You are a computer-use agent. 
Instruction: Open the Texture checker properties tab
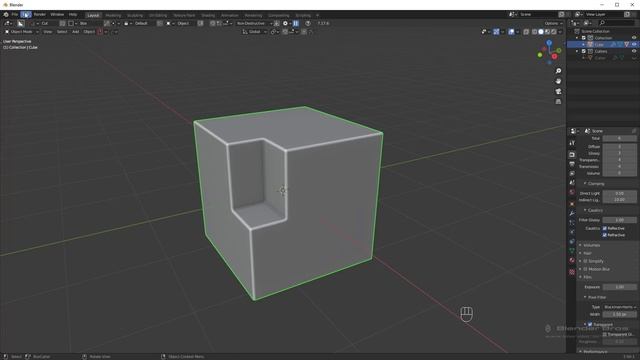(x=572, y=272)
